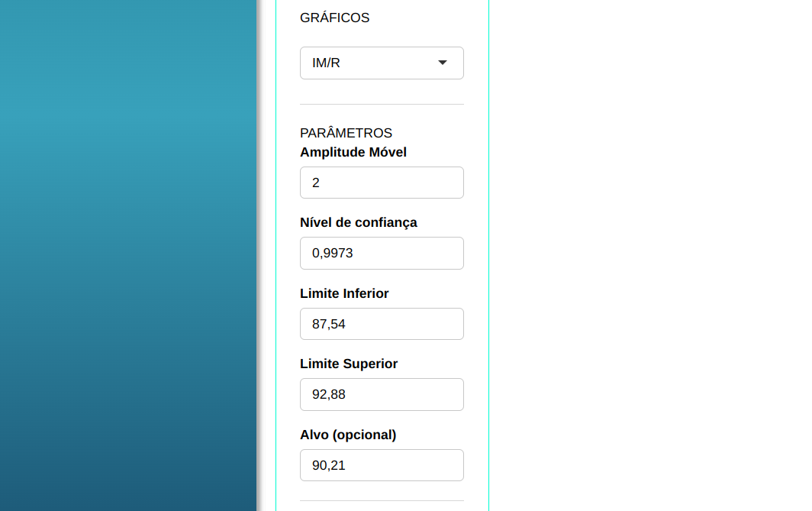Click the Nível de confiança label

[359, 222]
